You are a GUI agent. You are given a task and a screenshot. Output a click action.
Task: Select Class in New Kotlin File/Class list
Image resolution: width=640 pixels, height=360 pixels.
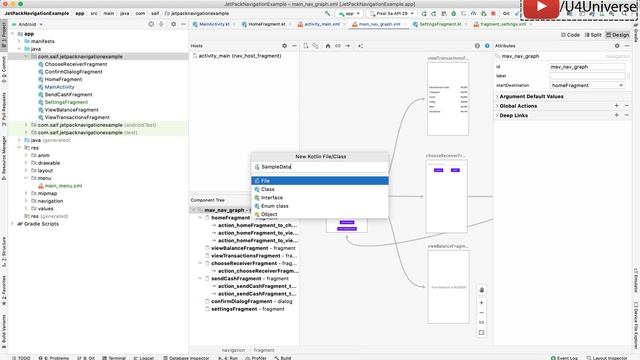[320, 189]
